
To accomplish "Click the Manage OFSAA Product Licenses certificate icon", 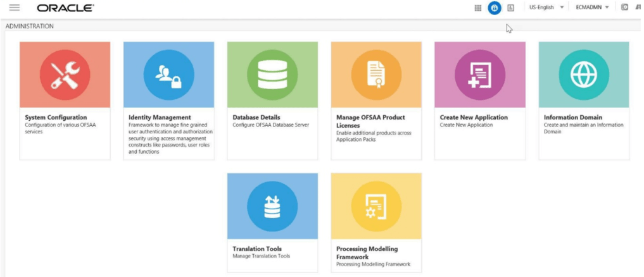I will click(376, 75).
